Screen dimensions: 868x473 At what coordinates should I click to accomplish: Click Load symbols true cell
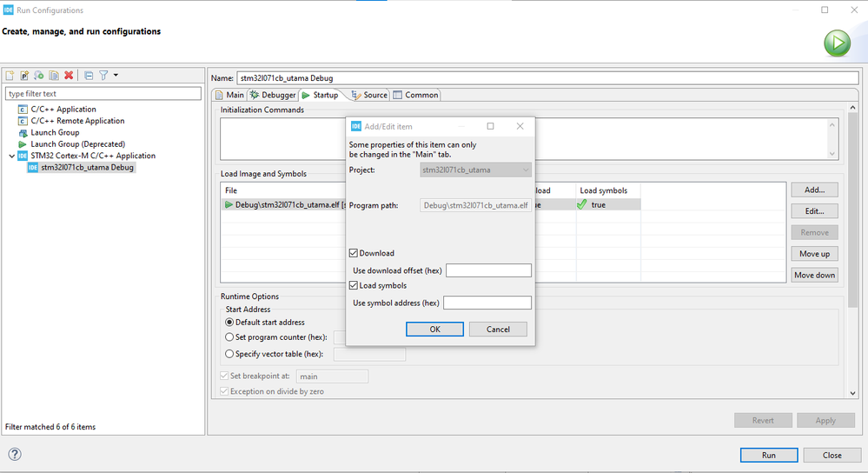point(608,204)
